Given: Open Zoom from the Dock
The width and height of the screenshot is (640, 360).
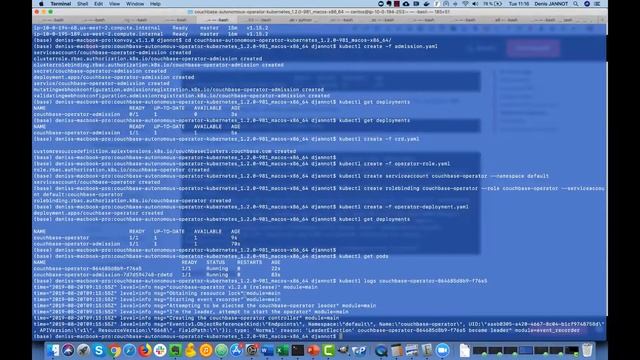Looking at the screenshot, I should click(442, 350).
